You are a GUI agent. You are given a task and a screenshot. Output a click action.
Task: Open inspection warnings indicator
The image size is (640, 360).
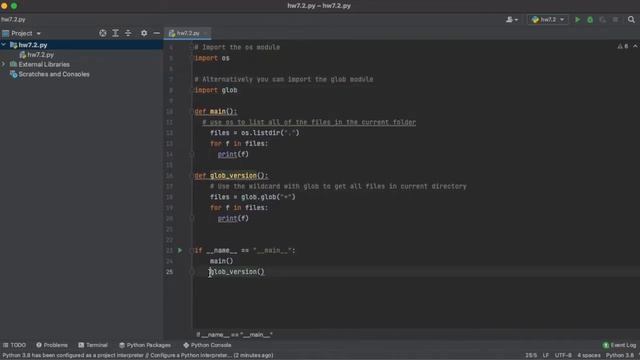[623, 47]
